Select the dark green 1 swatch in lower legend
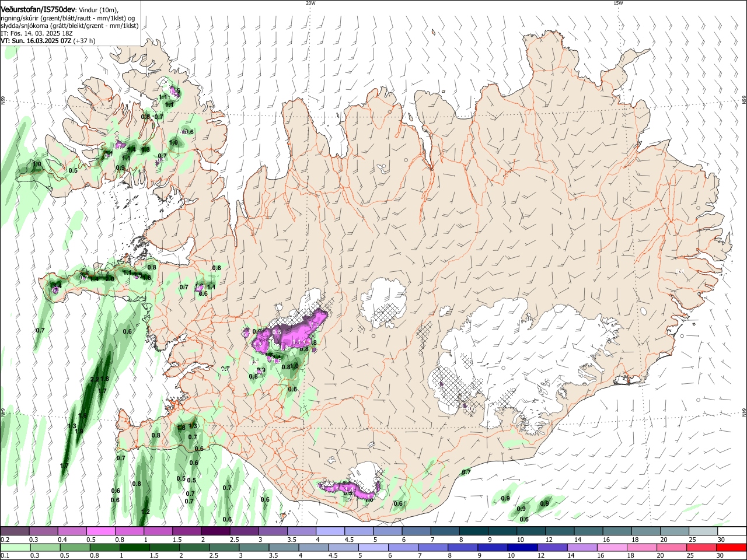 tap(135, 548)
